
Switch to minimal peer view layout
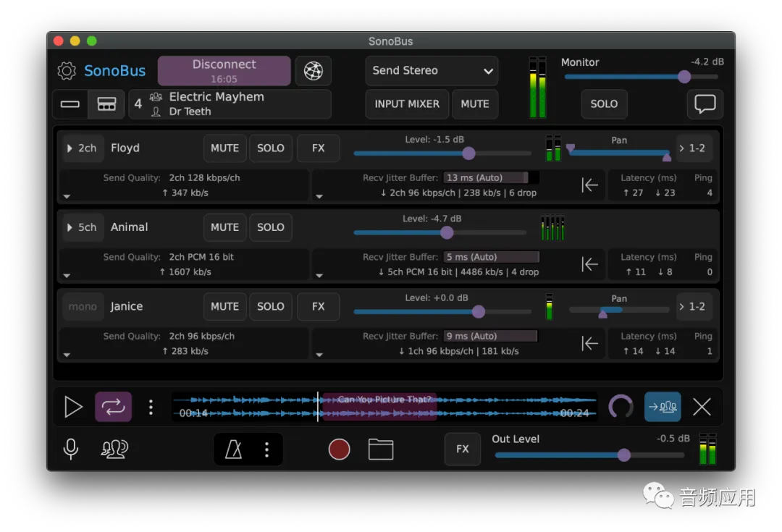pyautogui.click(x=70, y=104)
